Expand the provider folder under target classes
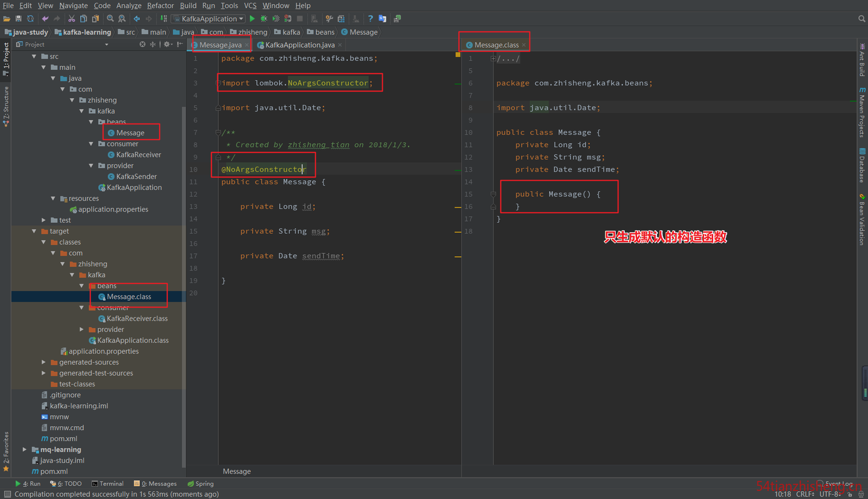868x499 pixels. pos(82,330)
